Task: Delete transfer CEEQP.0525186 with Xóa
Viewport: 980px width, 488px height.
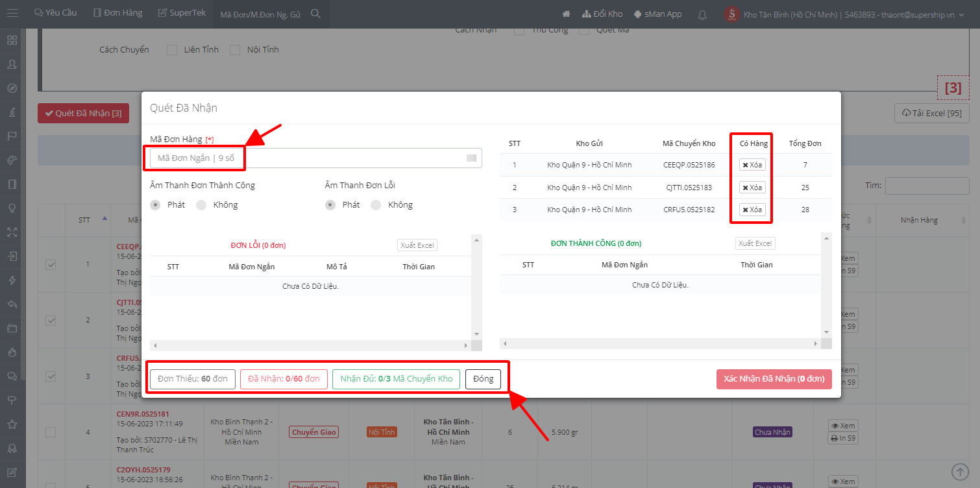Action: (752, 165)
